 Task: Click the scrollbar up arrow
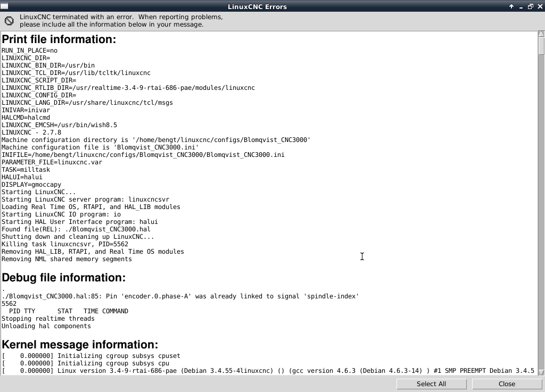pos(541,34)
